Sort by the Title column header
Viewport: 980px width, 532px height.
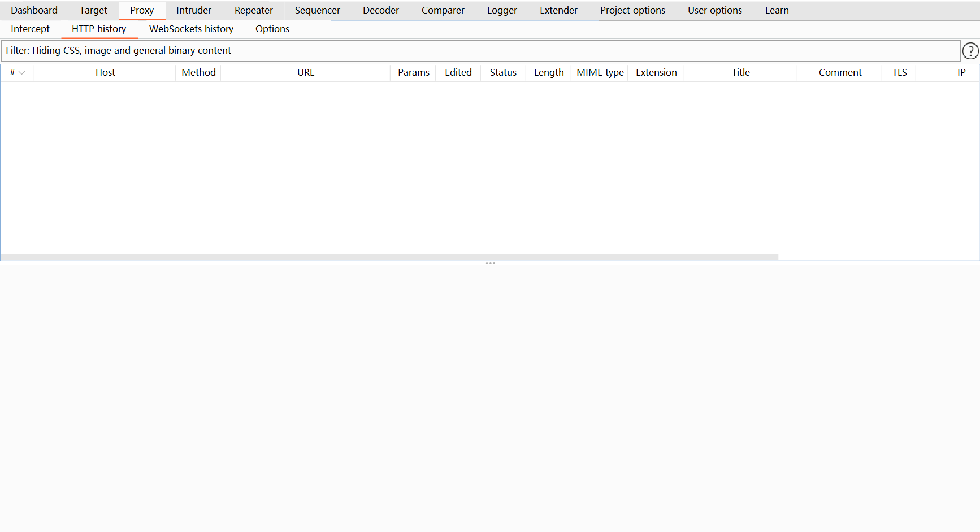[741, 72]
